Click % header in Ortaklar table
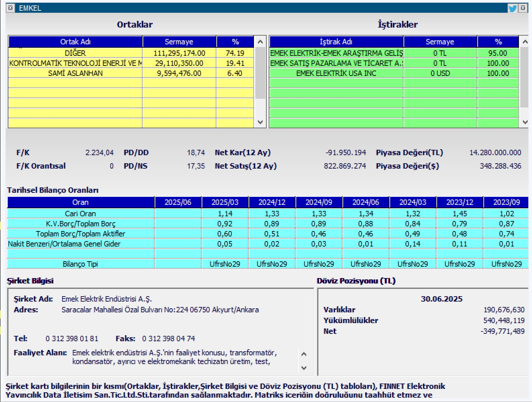 (x=235, y=42)
